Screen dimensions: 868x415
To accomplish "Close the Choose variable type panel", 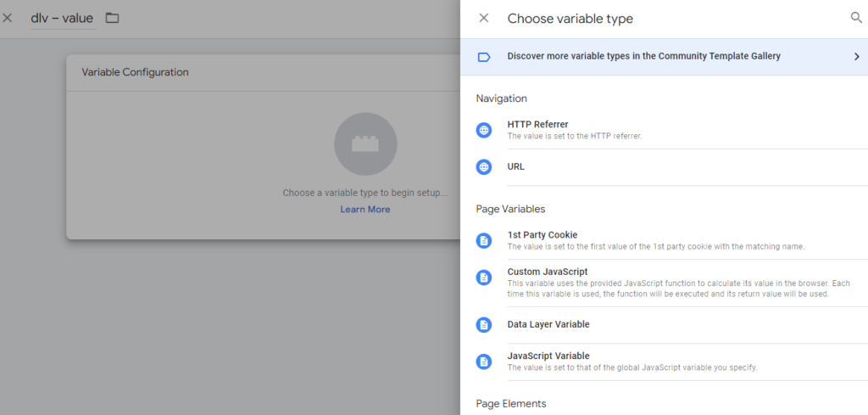I will (483, 19).
